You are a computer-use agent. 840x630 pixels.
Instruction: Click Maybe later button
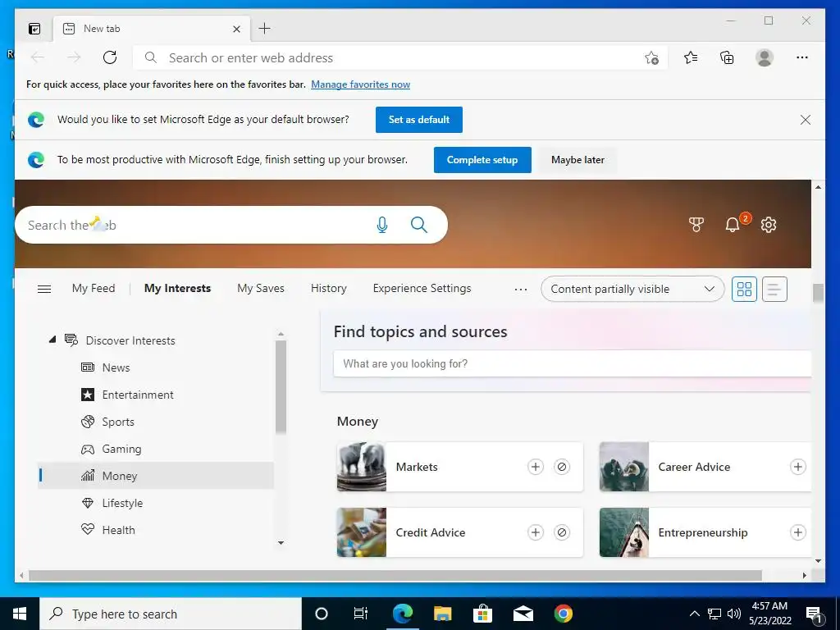click(x=577, y=160)
